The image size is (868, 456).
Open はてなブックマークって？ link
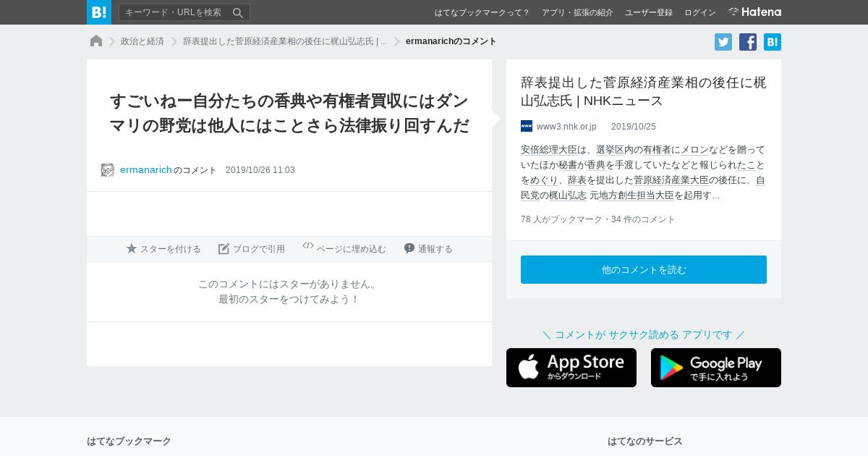482,12
